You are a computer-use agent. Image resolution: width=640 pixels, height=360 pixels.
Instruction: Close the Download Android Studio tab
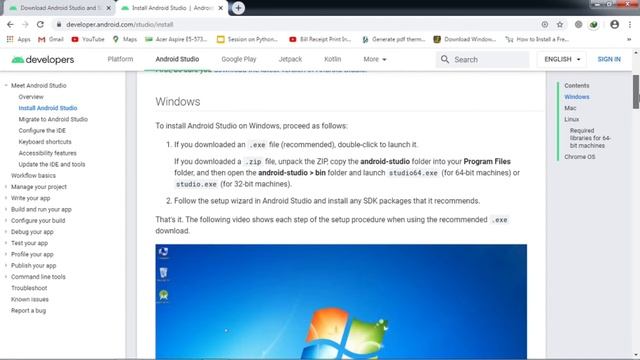tap(109, 8)
